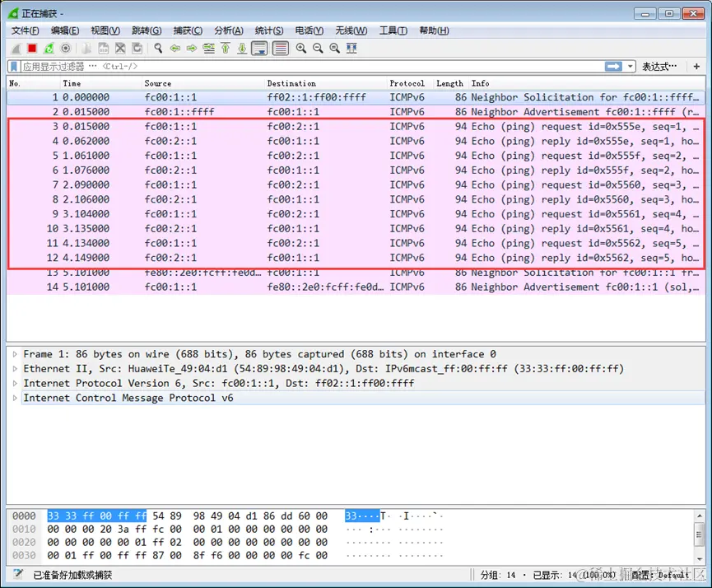
Task: Apply filter with the blue arrow button
Action: click(x=613, y=67)
